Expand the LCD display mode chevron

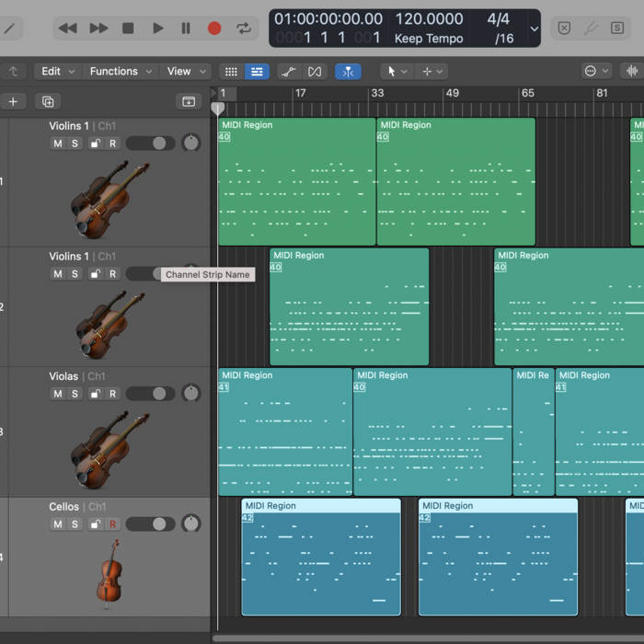535,29
